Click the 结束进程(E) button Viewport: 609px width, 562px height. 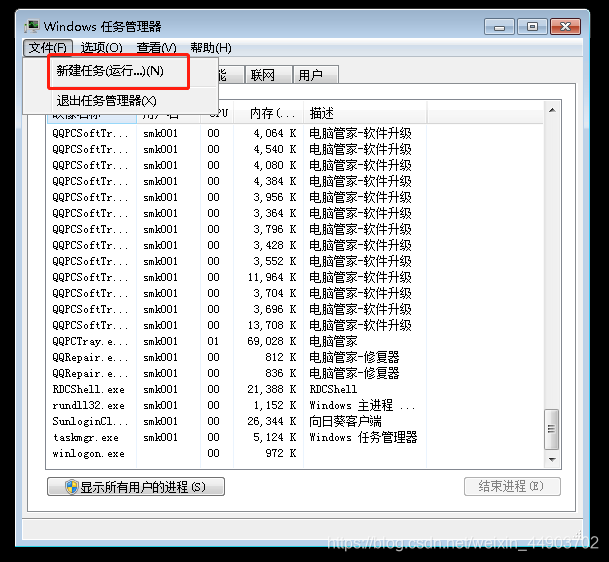coord(512,487)
